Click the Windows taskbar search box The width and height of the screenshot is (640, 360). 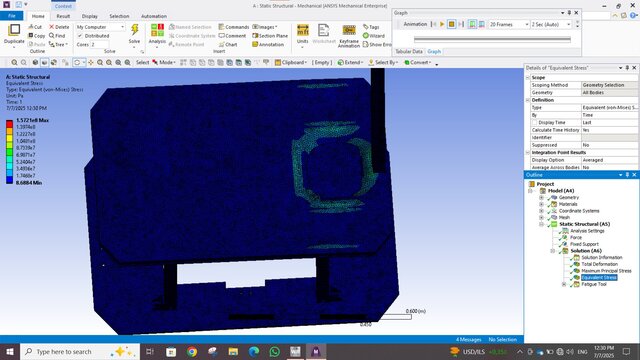point(80,351)
